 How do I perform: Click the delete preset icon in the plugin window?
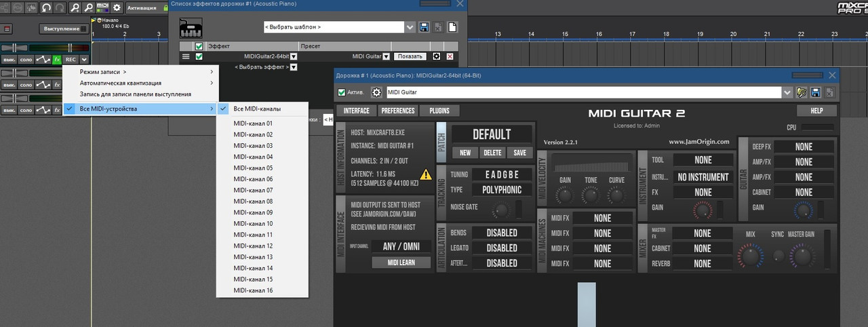(830, 92)
